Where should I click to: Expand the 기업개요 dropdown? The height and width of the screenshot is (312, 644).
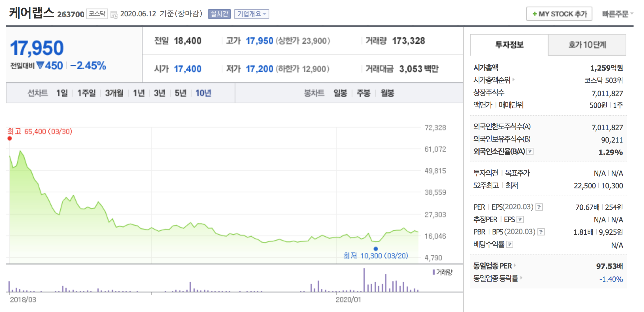point(252,14)
